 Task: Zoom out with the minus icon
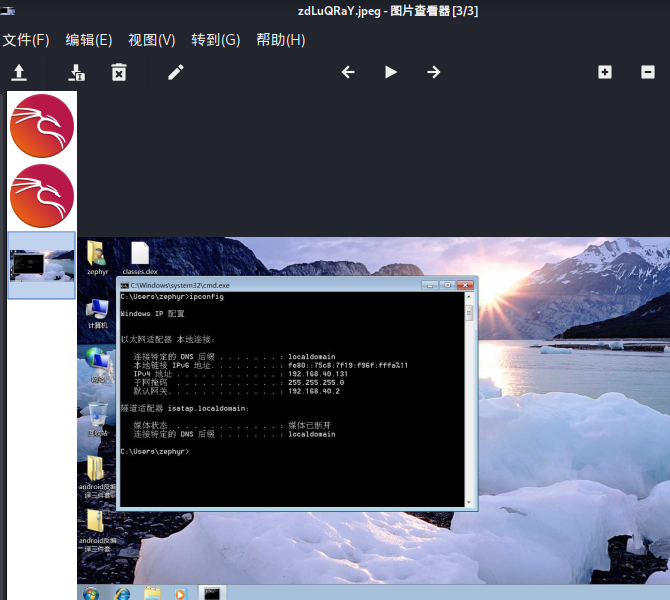point(648,72)
